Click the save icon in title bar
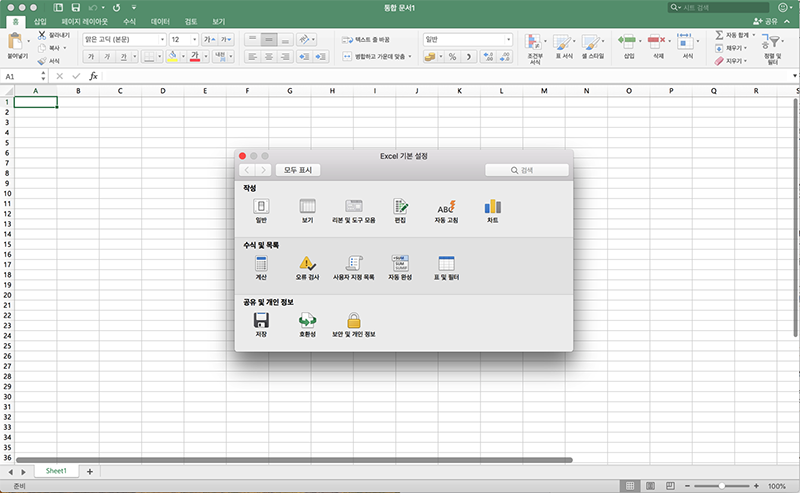800x493 pixels. click(x=76, y=8)
